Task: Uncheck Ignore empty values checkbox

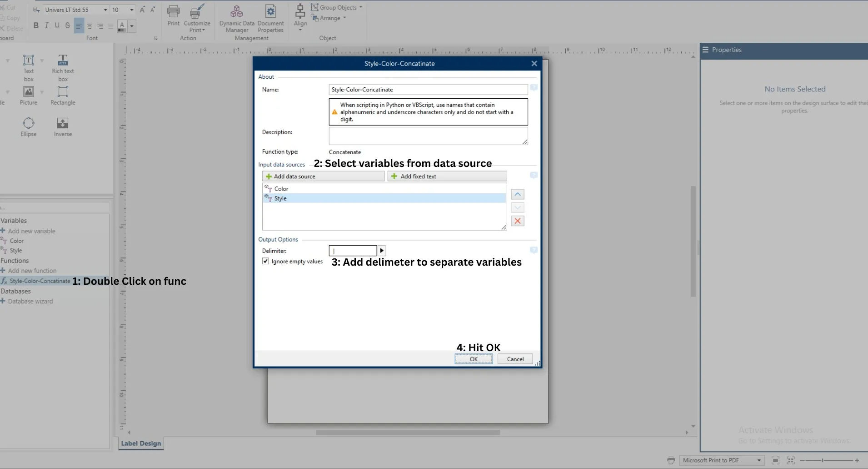Action: coord(265,261)
